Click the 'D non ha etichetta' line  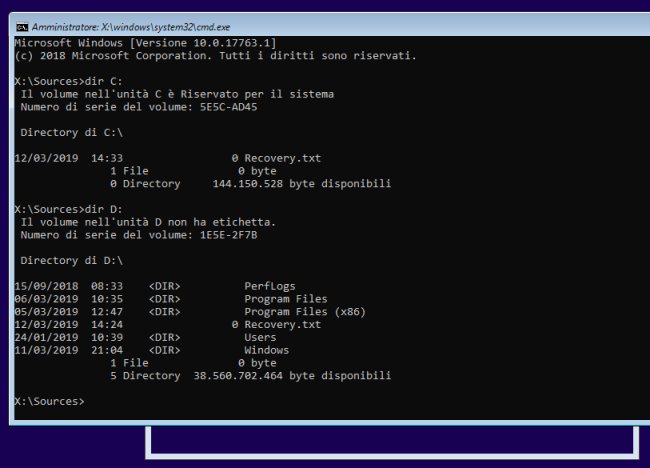click(x=148, y=222)
